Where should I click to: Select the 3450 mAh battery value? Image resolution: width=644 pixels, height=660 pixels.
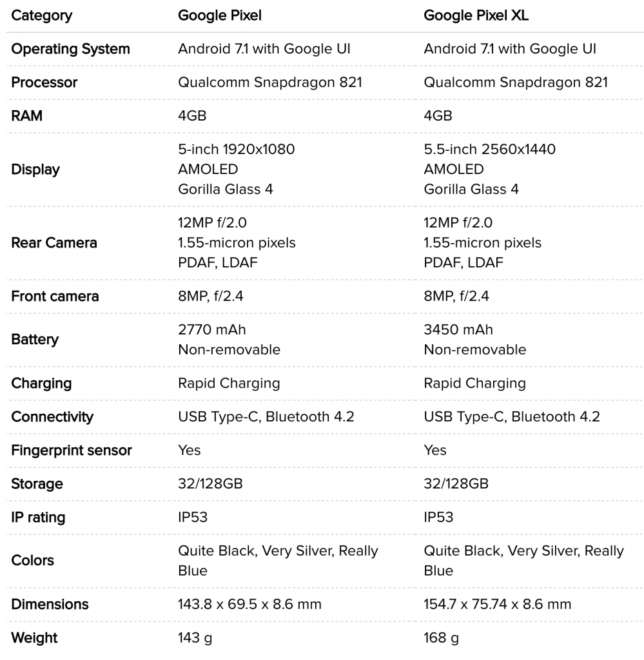pyautogui.click(x=458, y=329)
